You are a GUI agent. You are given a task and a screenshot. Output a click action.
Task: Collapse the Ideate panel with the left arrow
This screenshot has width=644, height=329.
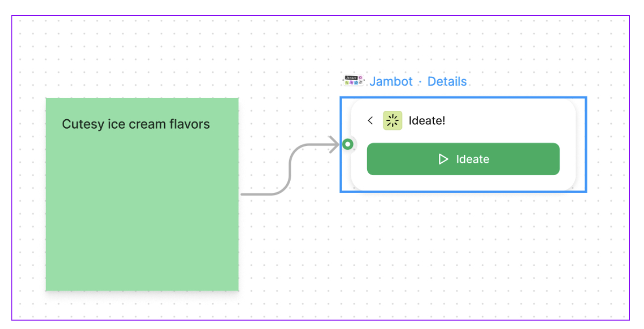(371, 120)
